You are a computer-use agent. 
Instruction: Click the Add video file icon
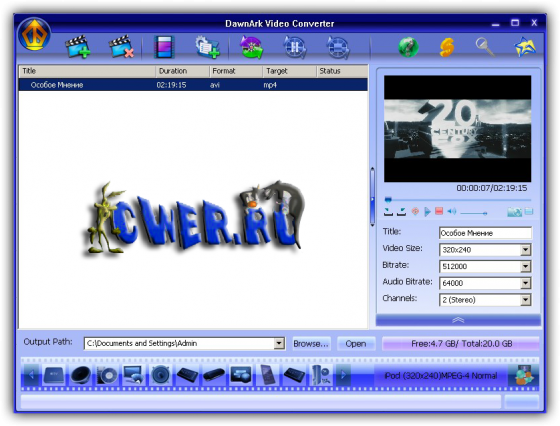pyautogui.click(x=78, y=47)
